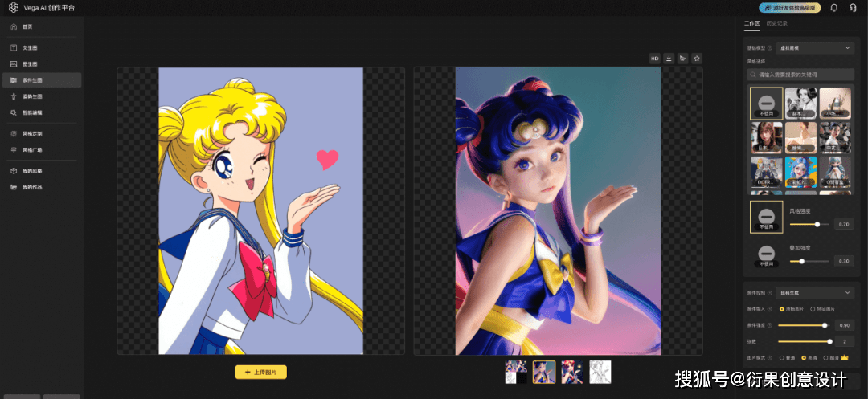Viewport: 868px width, 399px height.
Task: Open the 基础模型 dropdown
Action: (x=815, y=48)
